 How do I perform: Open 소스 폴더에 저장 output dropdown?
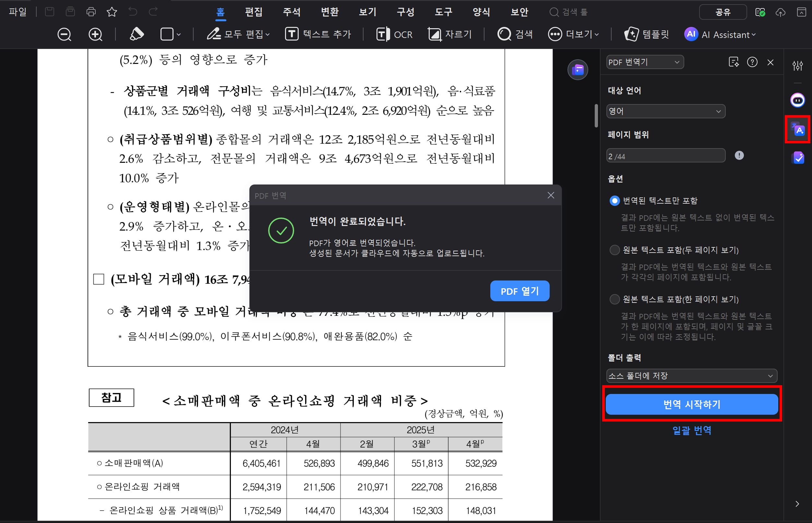(691, 375)
